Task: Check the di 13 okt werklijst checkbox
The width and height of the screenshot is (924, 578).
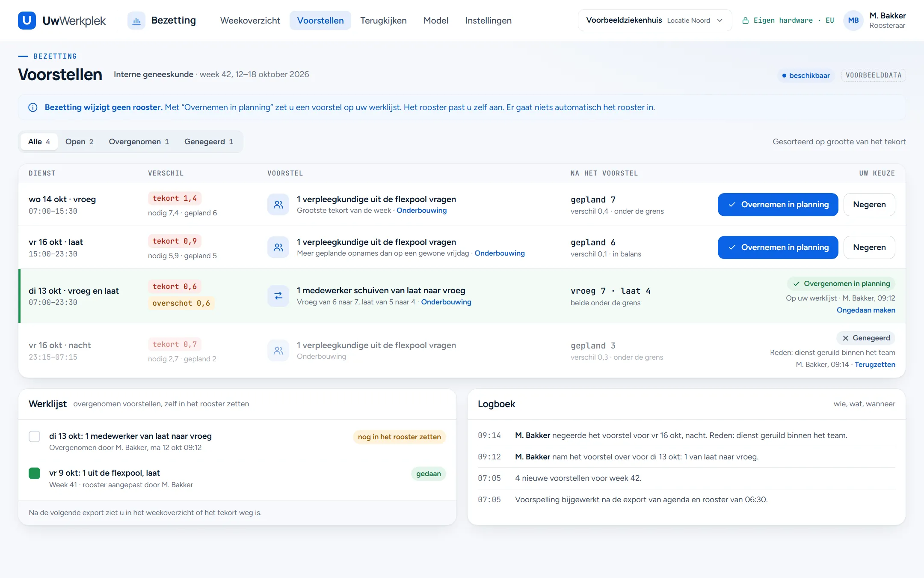Action: point(35,436)
